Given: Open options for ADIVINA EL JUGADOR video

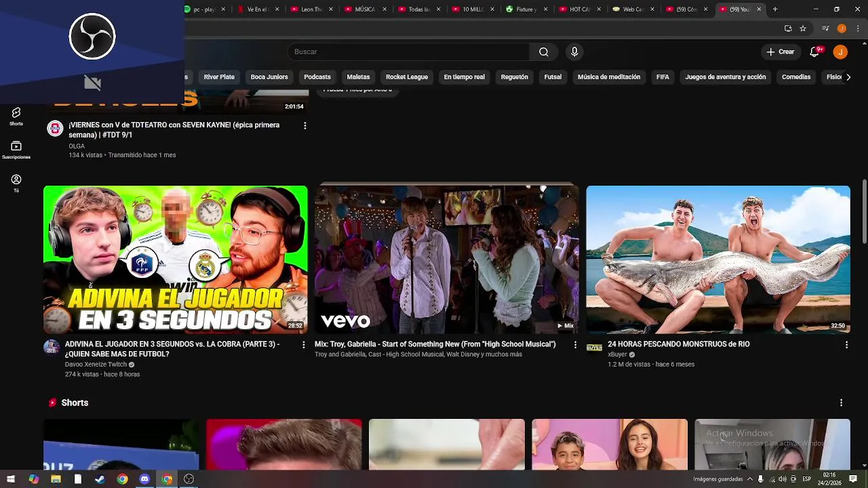Looking at the screenshot, I should (x=303, y=345).
